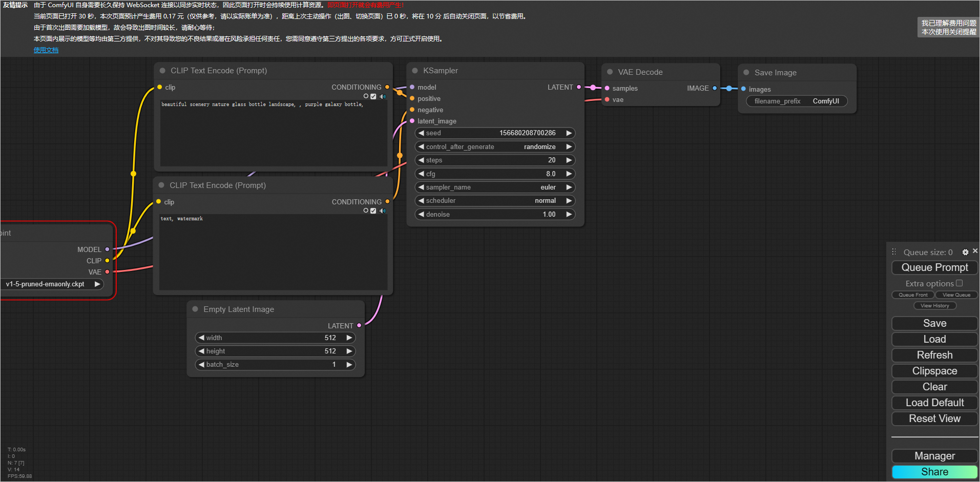Increase steps value with right arrow
Image resolution: width=980 pixels, height=482 pixels.
(x=569, y=160)
